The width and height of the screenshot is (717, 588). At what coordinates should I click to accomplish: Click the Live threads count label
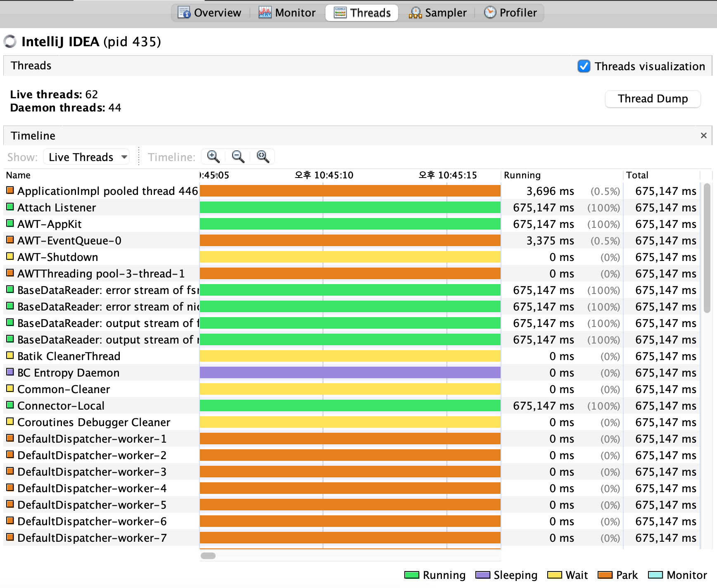pos(54,94)
